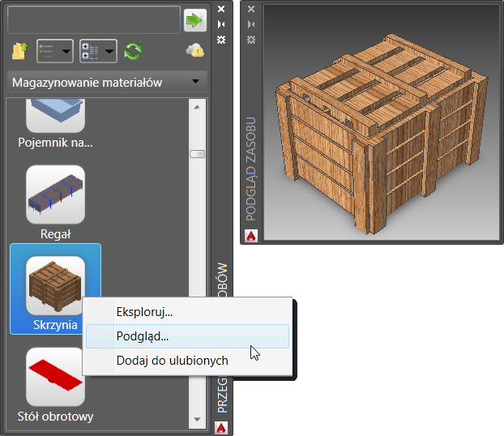Screen dimensions: 504x436
Task: Open preview palette properties gear icon
Action: (x=251, y=40)
